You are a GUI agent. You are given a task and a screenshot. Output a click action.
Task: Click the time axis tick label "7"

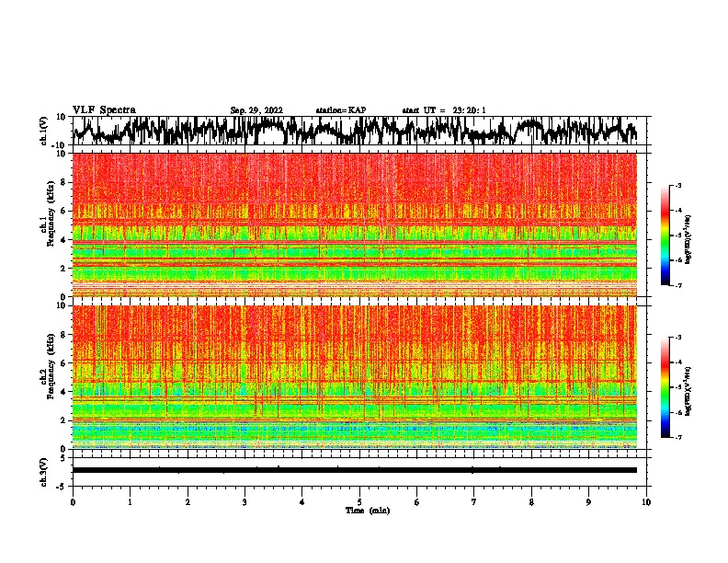[474, 502]
